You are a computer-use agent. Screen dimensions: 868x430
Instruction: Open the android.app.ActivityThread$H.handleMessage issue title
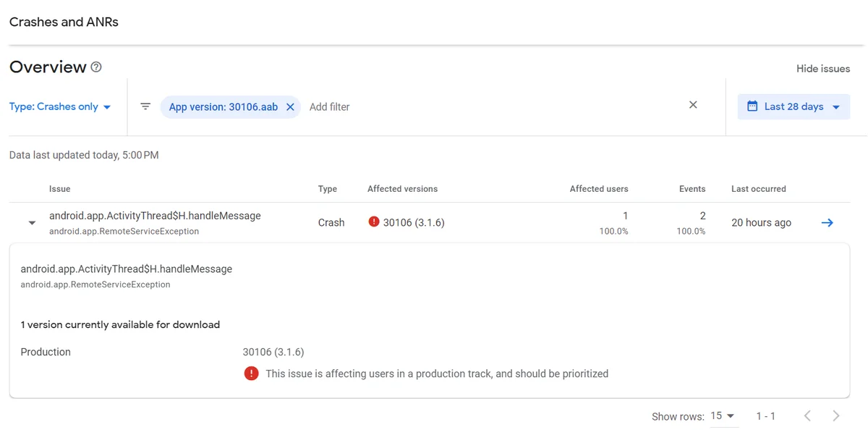pos(155,216)
